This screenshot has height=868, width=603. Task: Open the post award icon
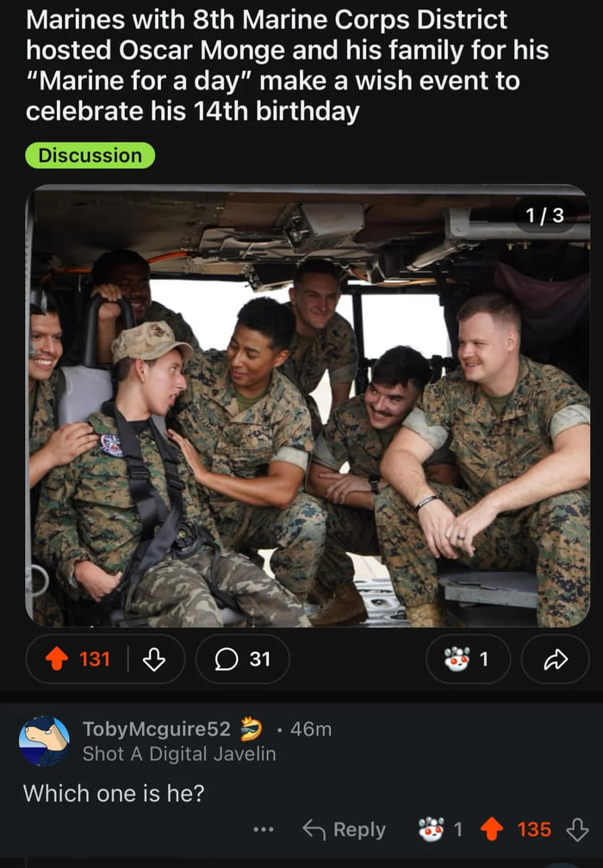[468, 659]
